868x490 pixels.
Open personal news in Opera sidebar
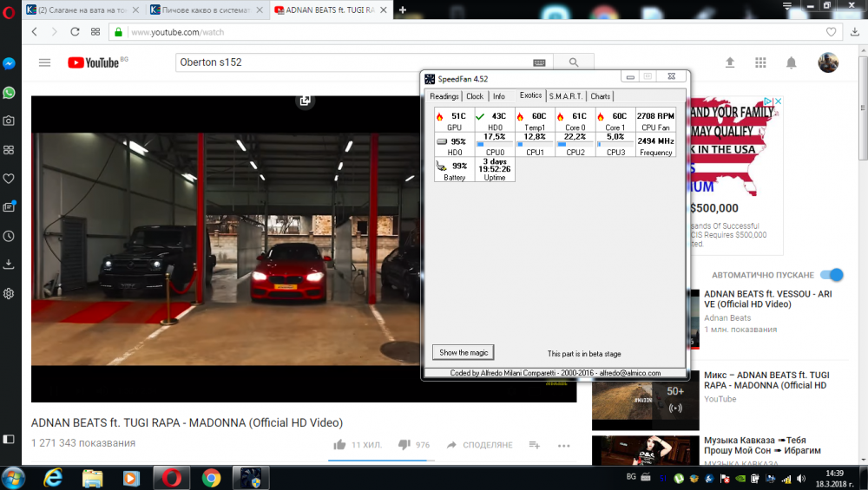tap(9, 206)
